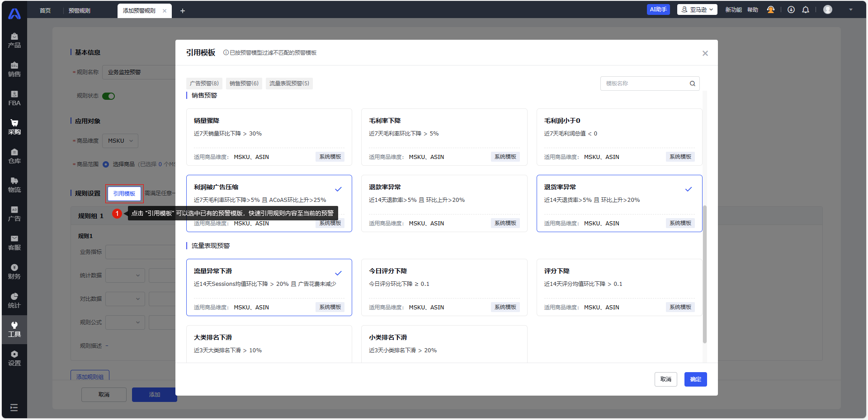Jump to 流量表现预警(5) tab

click(x=289, y=84)
